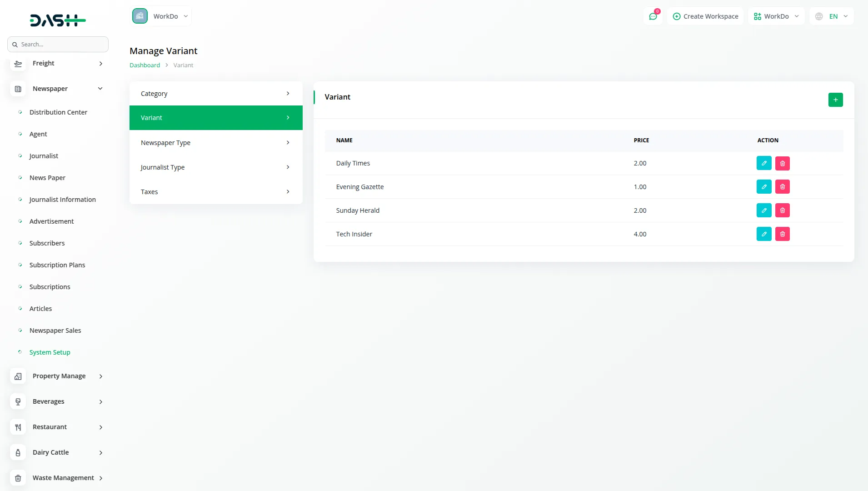Open the Taxes setup tab
This screenshot has width=868, height=491.
[x=215, y=192]
